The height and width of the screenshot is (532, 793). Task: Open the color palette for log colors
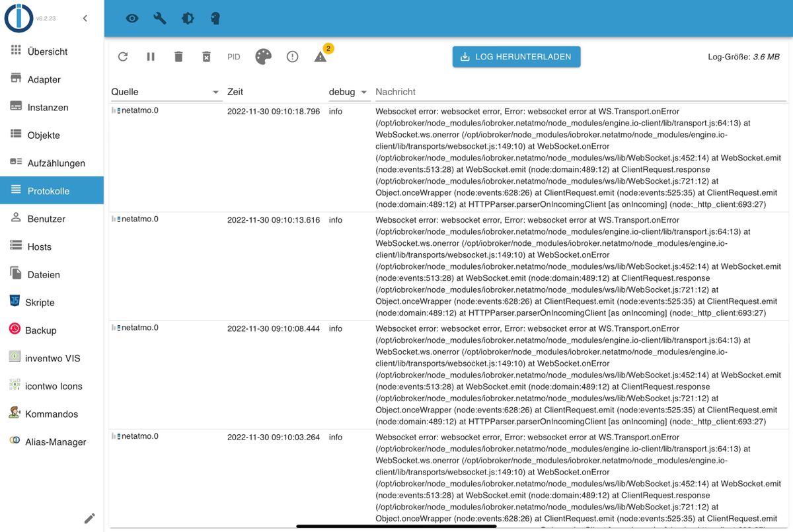pyautogui.click(x=264, y=57)
